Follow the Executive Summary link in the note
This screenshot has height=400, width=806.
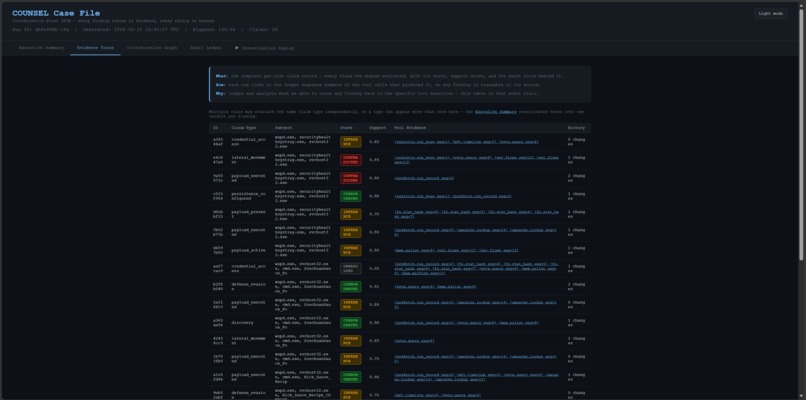pyautogui.click(x=496, y=112)
